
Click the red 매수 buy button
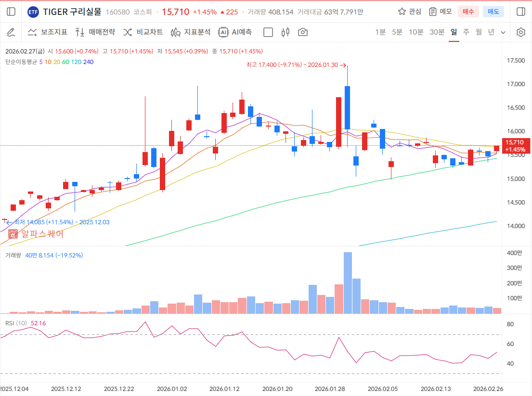468,12
